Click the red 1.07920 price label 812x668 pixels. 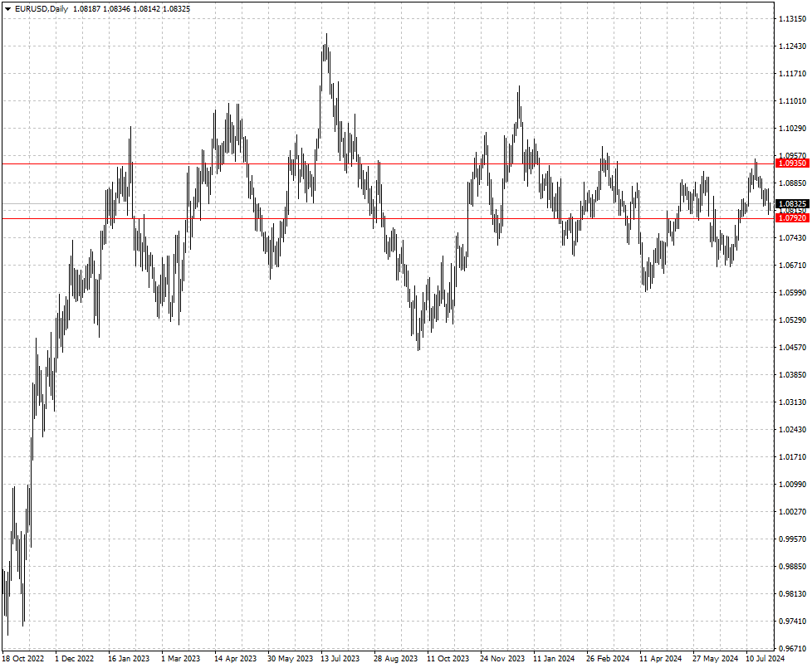point(792,218)
